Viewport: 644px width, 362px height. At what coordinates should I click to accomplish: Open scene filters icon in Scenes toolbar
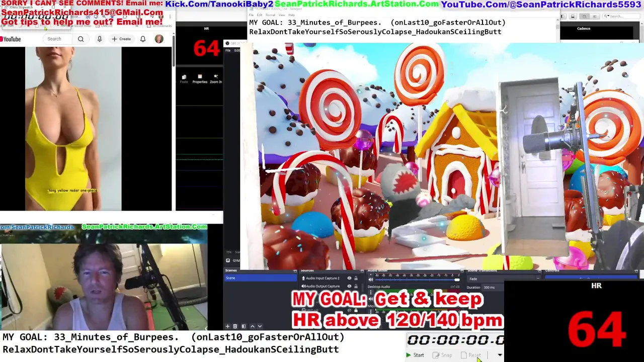pyautogui.click(x=244, y=326)
